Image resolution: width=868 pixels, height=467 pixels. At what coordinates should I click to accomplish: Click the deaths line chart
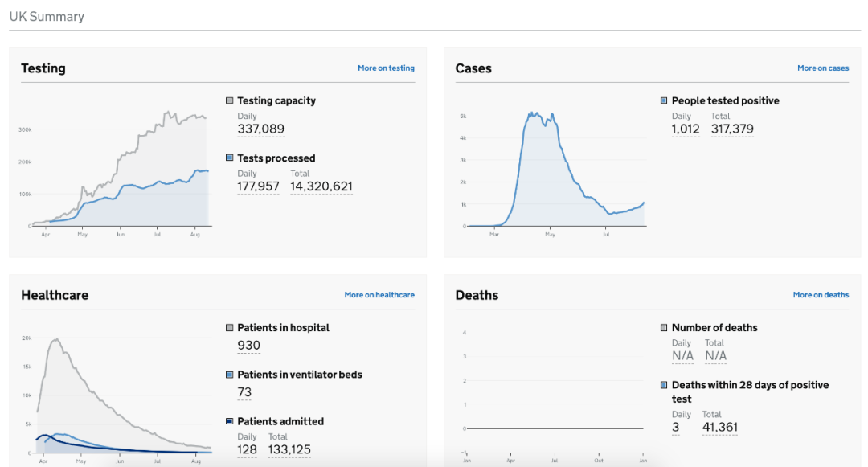pyautogui.click(x=554, y=395)
